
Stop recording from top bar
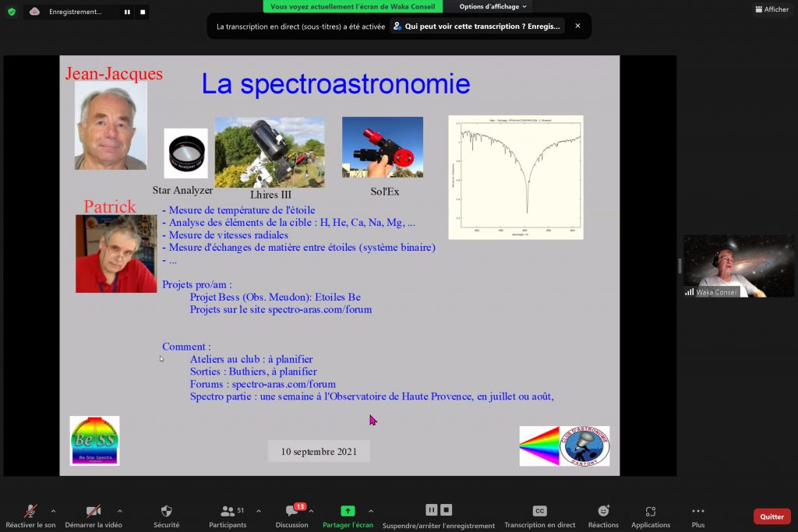143,12
